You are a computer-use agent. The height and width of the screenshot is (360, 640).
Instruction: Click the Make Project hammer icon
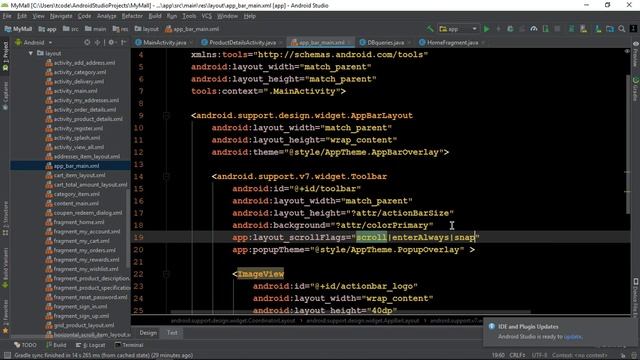click(430, 29)
